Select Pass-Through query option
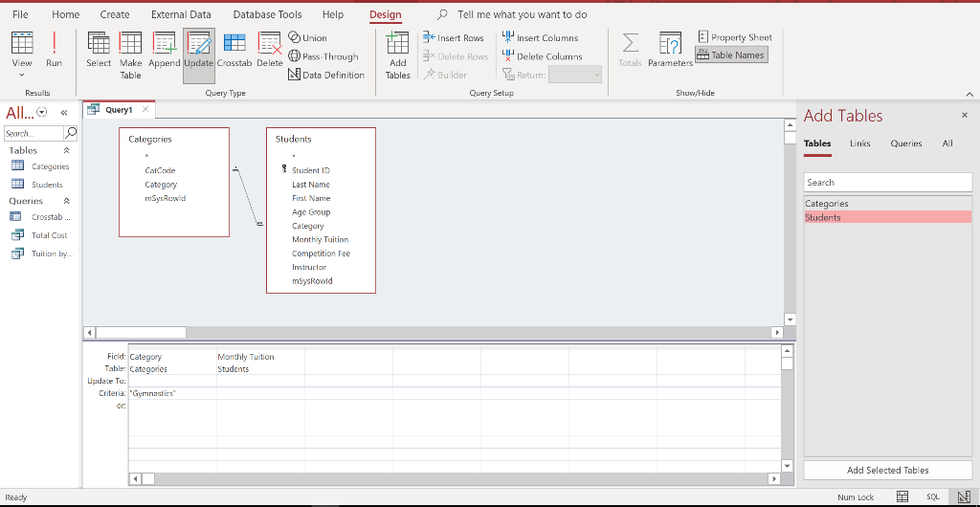 323,56
